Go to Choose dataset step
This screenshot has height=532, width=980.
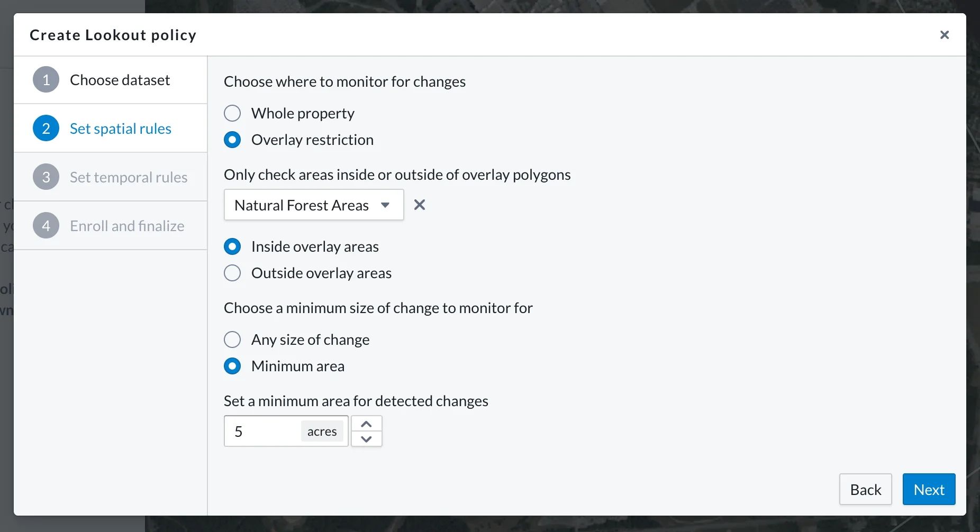coord(111,80)
